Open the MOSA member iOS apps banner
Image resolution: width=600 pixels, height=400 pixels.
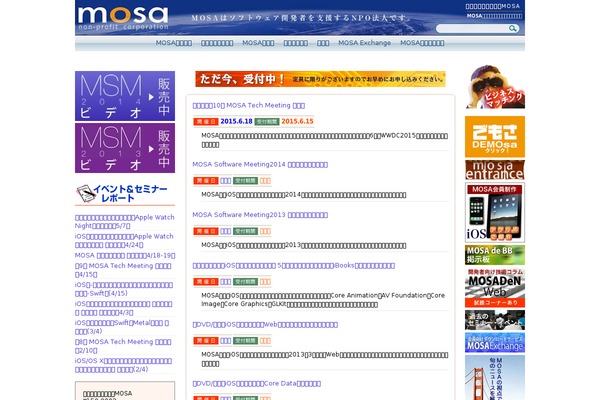pos(495,212)
